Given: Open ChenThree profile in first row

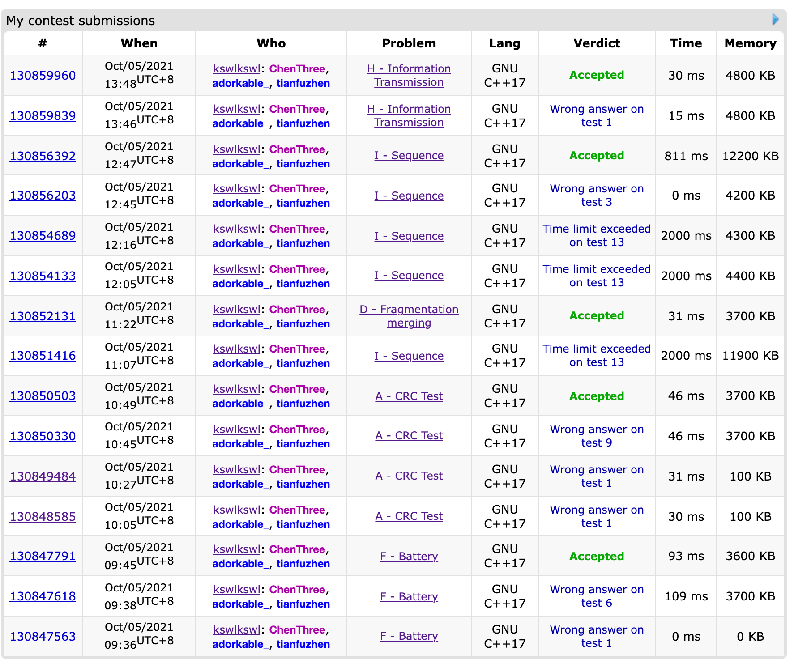Looking at the screenshot, I should (x=297, y=69).
